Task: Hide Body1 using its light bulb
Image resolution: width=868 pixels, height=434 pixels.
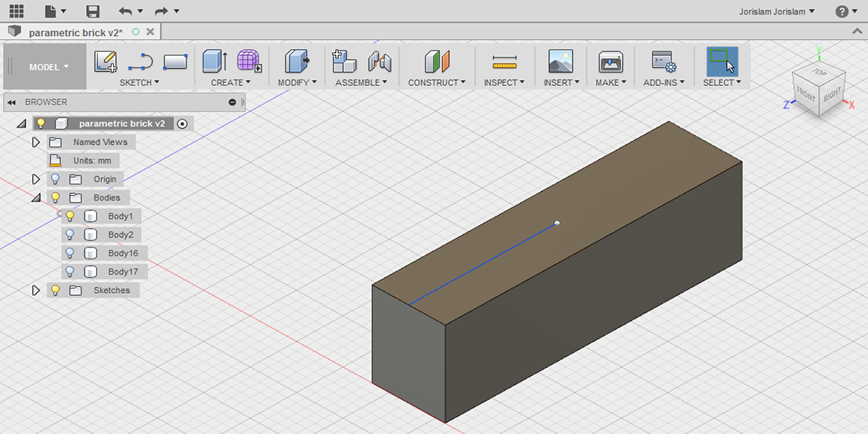Action: [70, 216]
